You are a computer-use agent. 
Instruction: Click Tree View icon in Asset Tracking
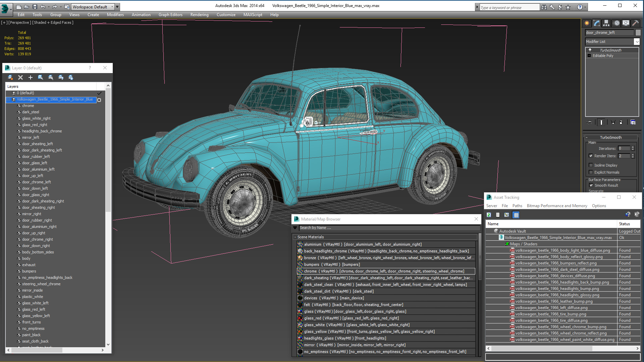pyautogui.click(x=507, y=215)
